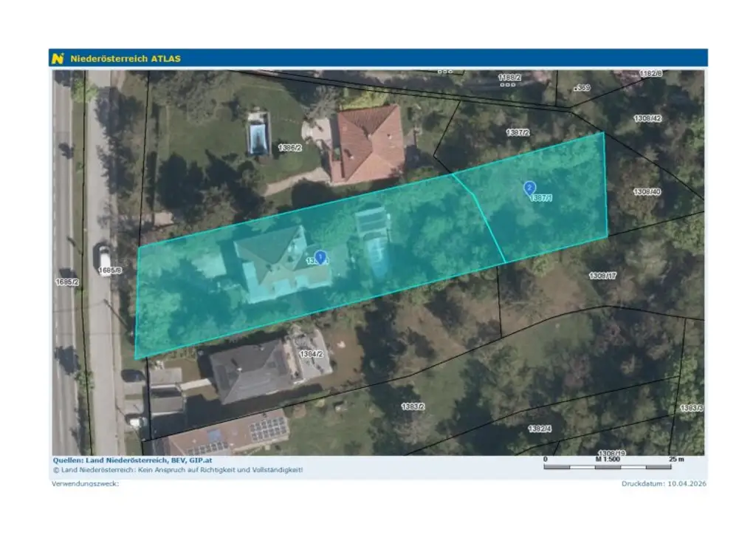Image resolution: width=756 pixels, height=535 pixels.
Task: Click the Niederösterreich ATLAS title
Action: 125,58
